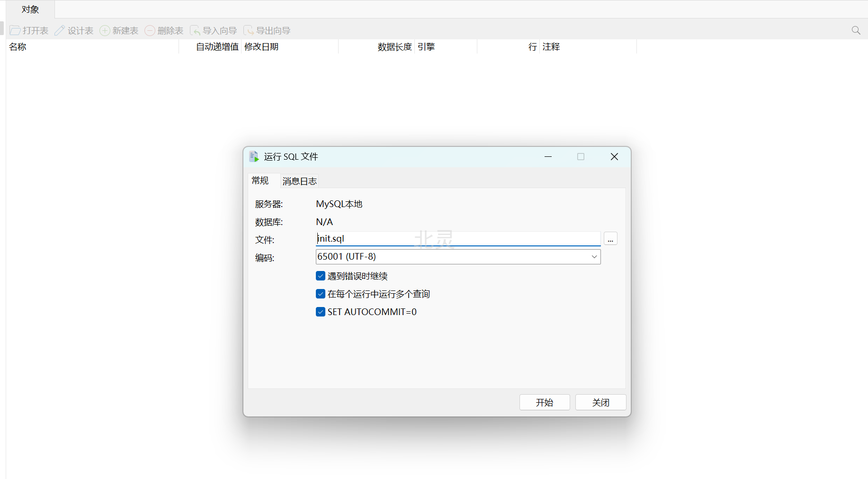868x479 pixels.
Task: Click the 自动递增值 column header
Action: click(210, 47)
